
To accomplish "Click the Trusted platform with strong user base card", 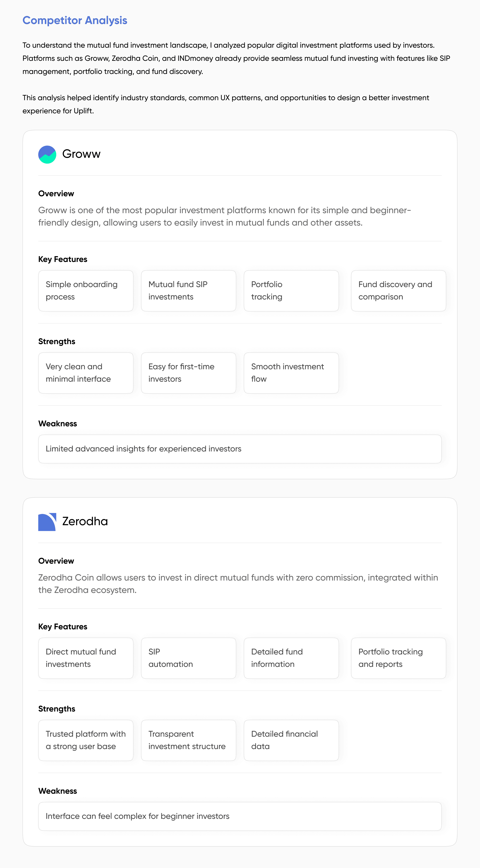I will (x=86, y=740).
